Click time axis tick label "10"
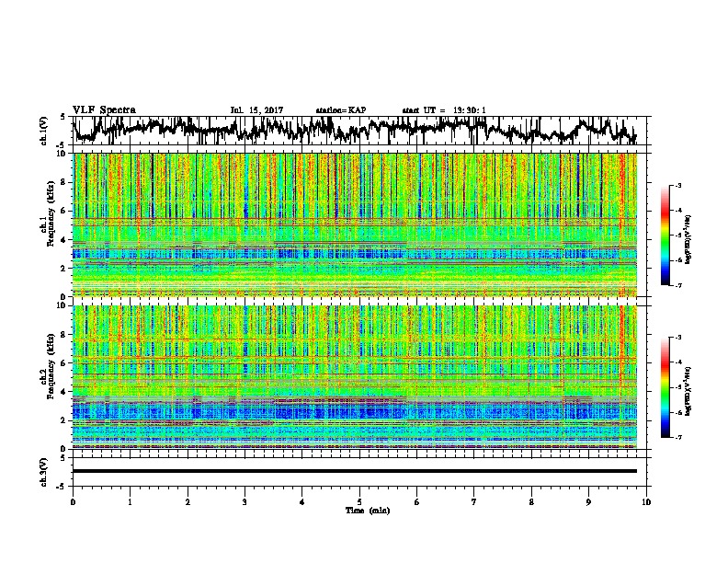 point(646,502)
